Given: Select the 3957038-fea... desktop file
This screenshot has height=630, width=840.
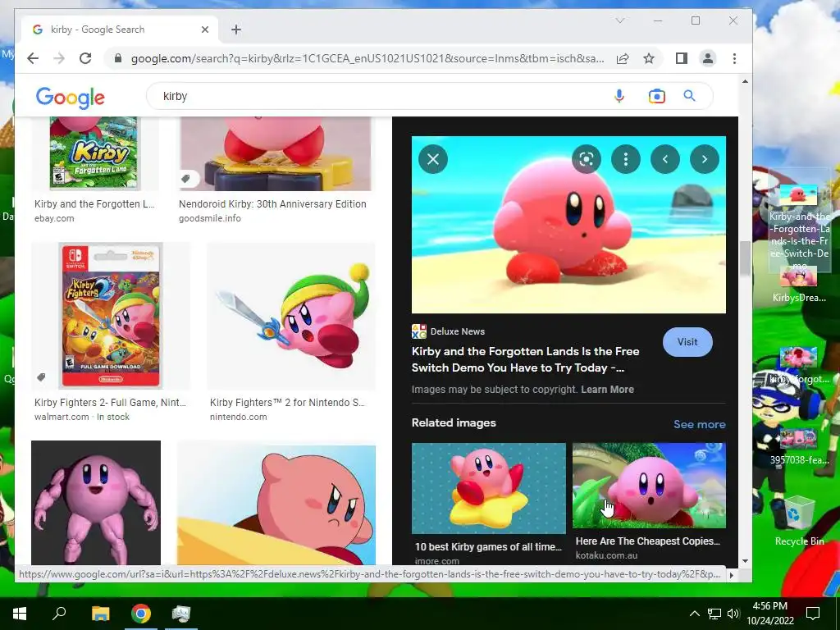Looking at the screenshot, I should 799,446.
